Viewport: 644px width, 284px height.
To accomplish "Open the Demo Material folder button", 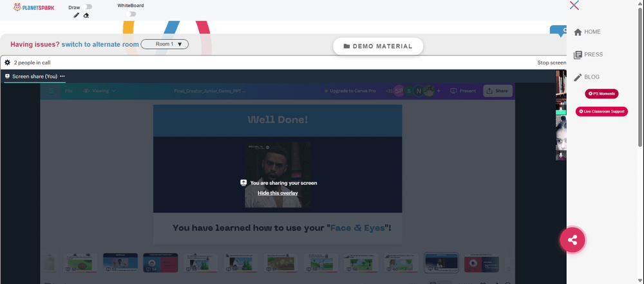I will pos(378,46).
